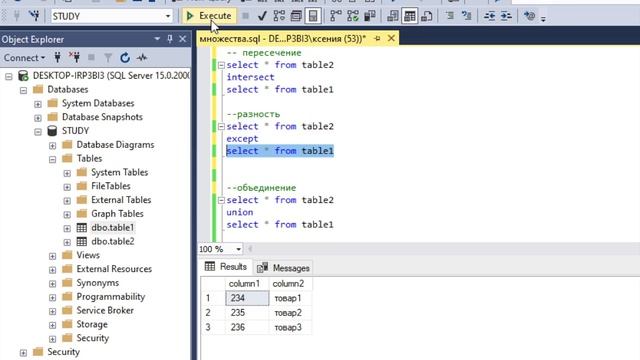Click Object Explorer filter funnel icon
Viewport: 640px width, 360px height.
click(x=108, y=58)
